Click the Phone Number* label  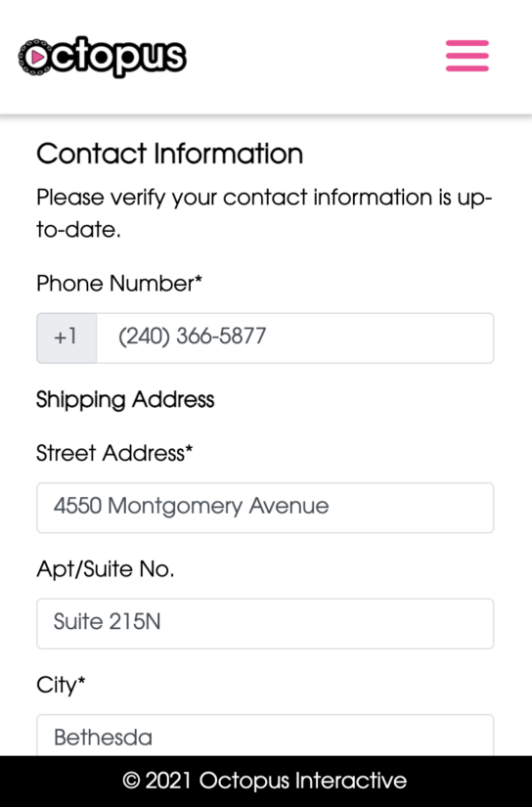[119, 284]
